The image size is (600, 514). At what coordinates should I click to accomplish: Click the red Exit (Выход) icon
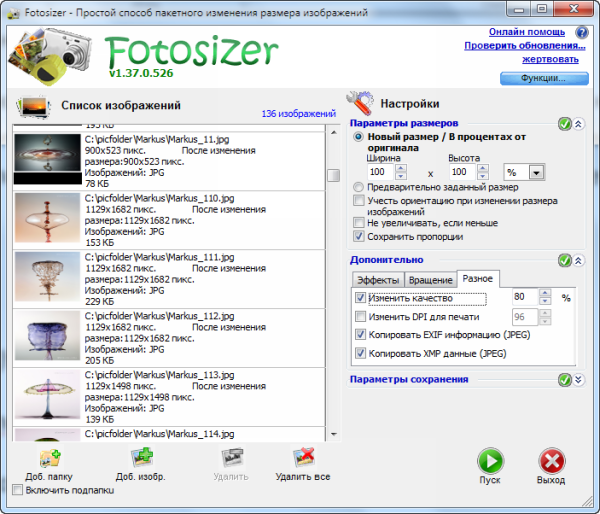[551, 462]
